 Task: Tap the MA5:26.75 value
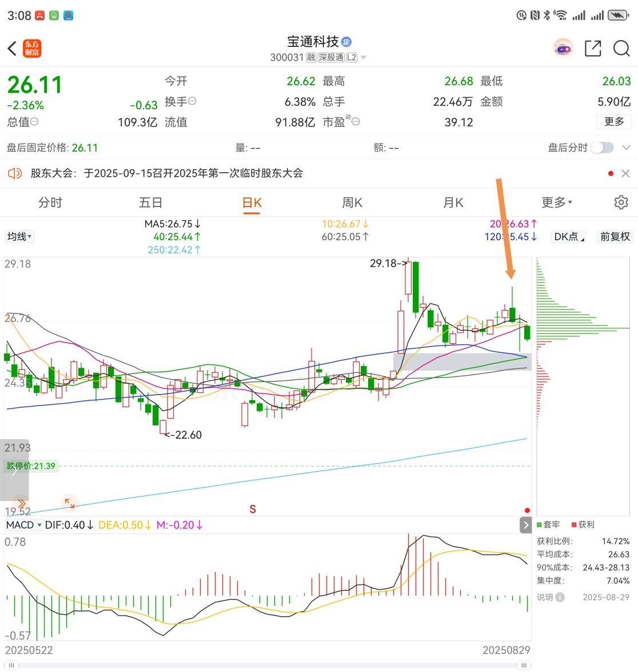click(x=172, y=224)
